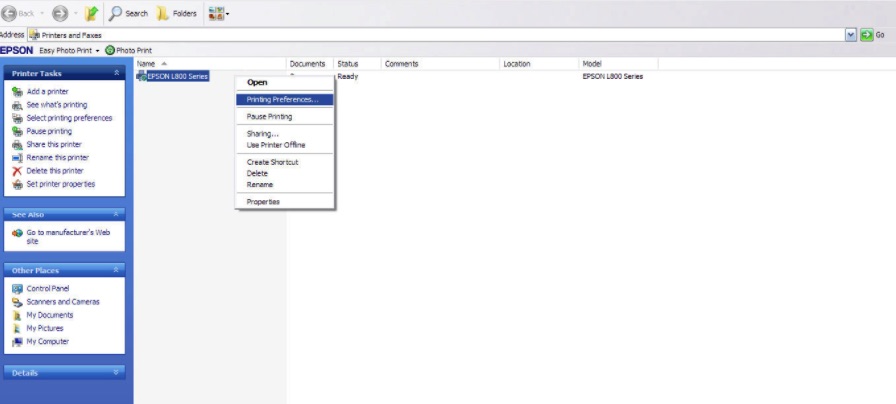Choose Printing Preferences from context menu
The height and width of the screenshot is (404, 896).
[x=285, y=99]
